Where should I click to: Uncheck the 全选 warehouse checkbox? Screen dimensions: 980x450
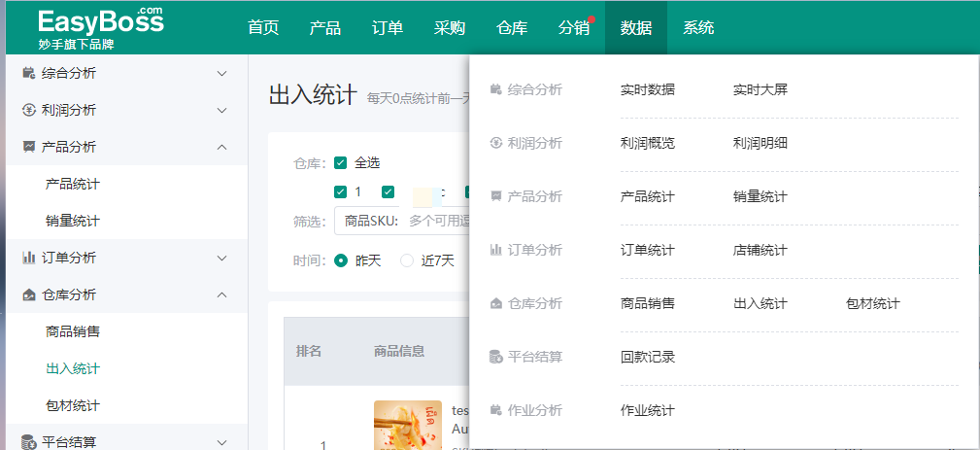coord(340,162)
